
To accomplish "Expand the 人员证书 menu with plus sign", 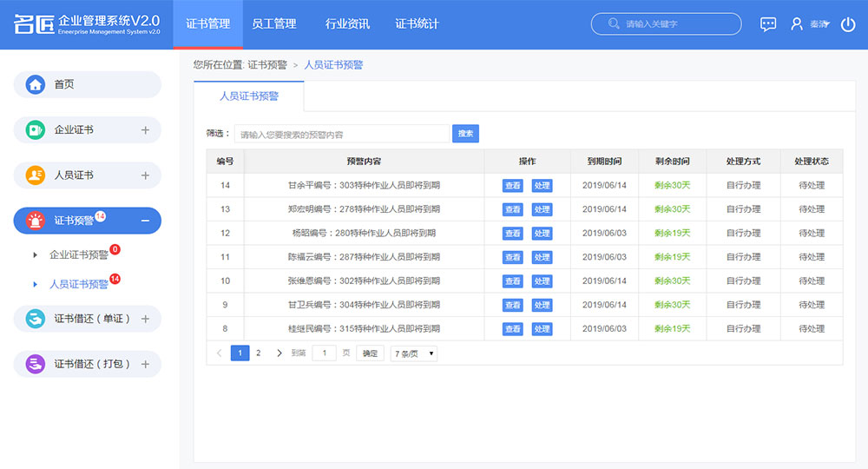I will (145, 175).
